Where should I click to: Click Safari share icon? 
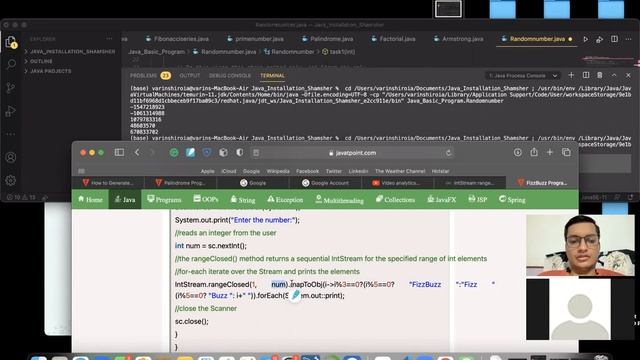coord(534,152)
